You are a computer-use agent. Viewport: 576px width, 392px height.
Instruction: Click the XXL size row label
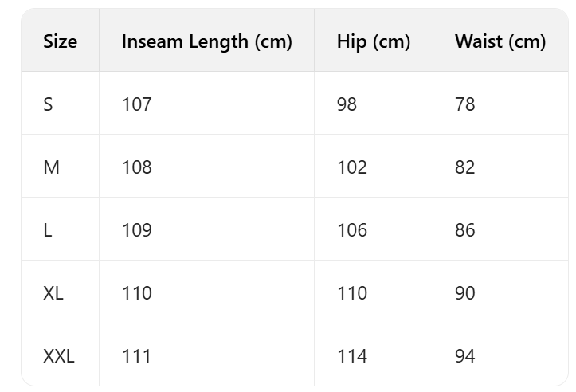point(59,356)
